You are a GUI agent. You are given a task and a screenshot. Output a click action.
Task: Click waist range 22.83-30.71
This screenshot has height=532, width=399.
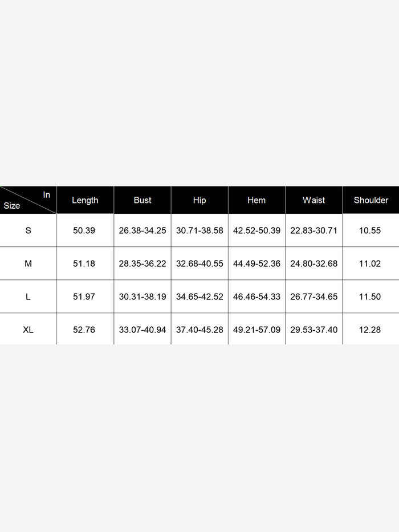[x=313, y=230]
